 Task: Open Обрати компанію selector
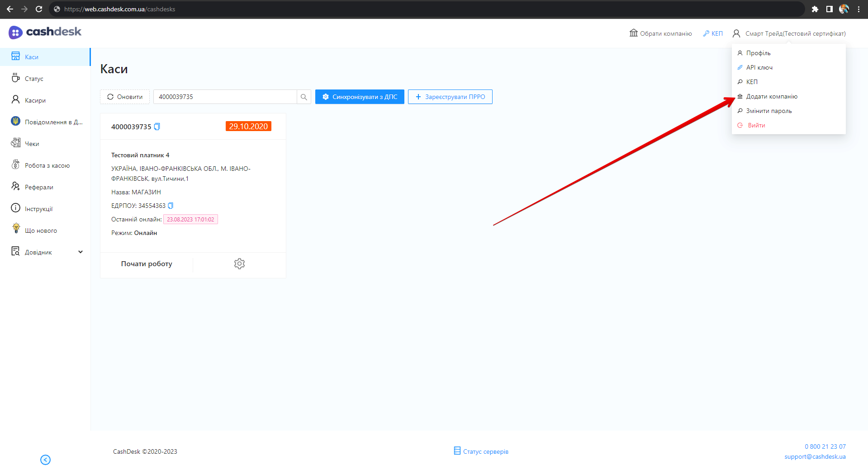click(661, 33)
